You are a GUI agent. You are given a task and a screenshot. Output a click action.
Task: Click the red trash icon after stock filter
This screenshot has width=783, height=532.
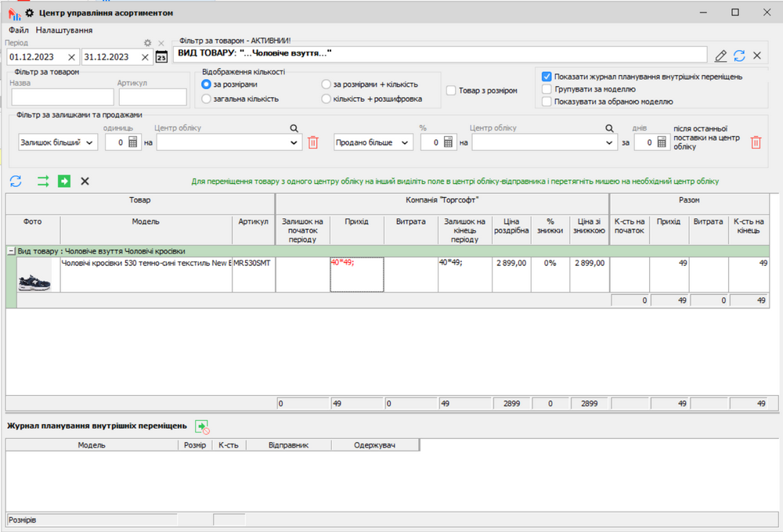coord(313,142)
